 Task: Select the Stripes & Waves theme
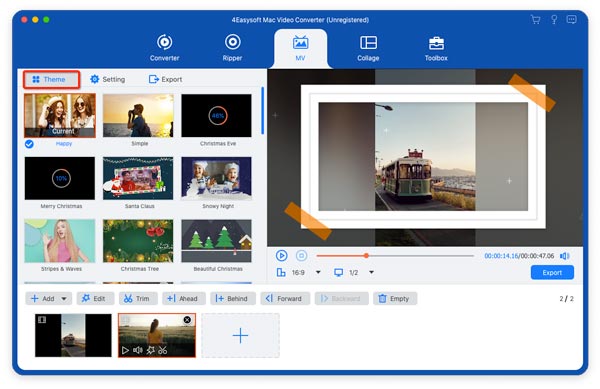click(60, 241)
